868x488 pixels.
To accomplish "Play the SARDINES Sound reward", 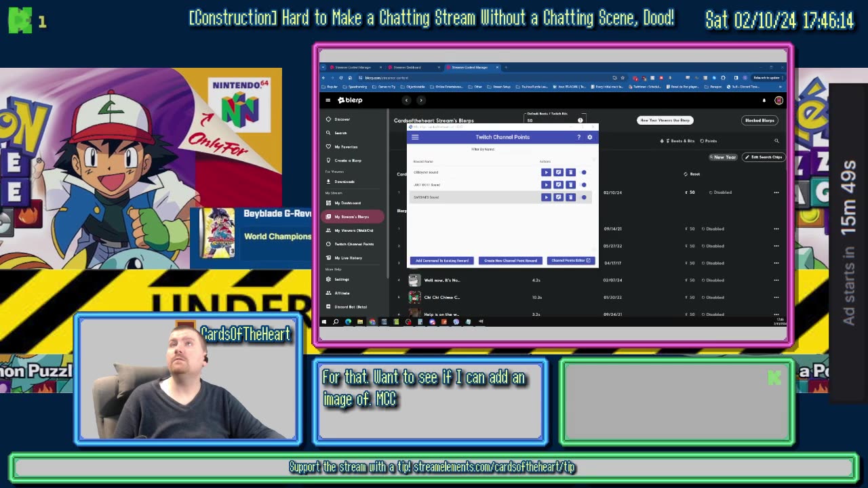I will pyautogui.click(x=546, y=197).
